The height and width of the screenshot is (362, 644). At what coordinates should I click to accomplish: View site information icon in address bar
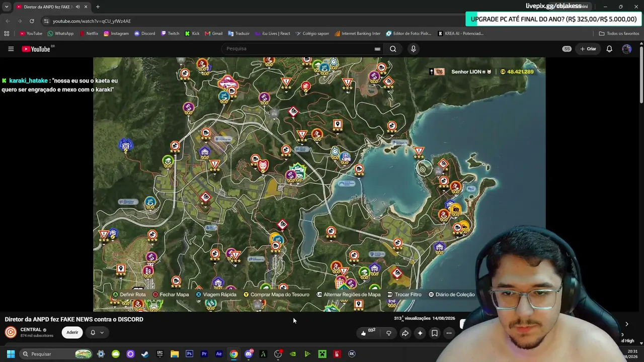click(x=46, y=21)
